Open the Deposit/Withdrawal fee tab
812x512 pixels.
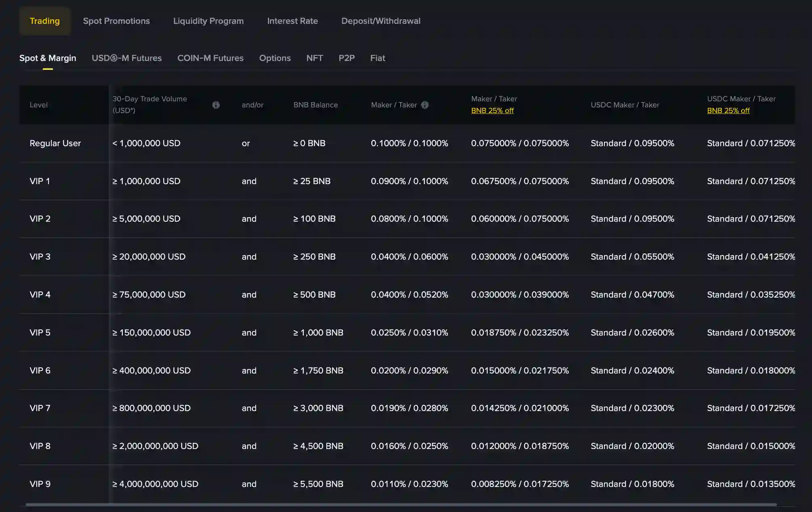tap(381, 21)
